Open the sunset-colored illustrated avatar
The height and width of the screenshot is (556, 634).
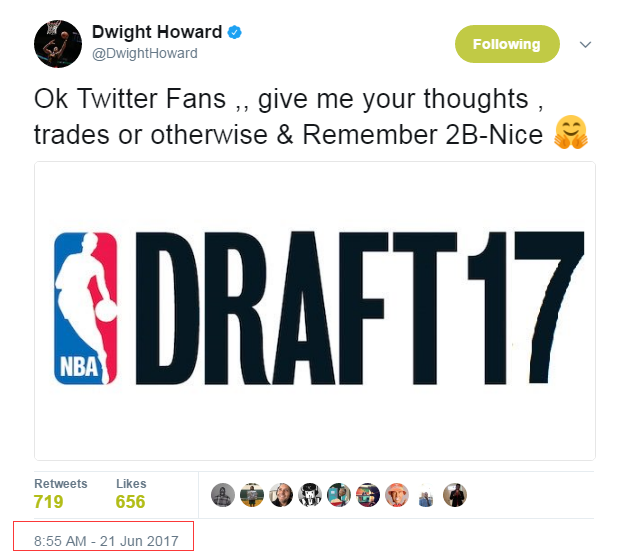[x=368, y=495]
